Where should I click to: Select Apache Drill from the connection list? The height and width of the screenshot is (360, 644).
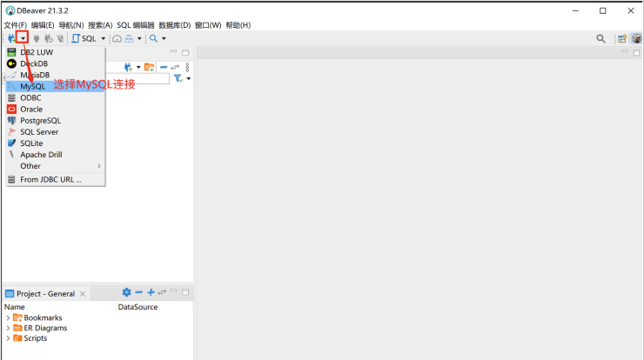[56, 155]
